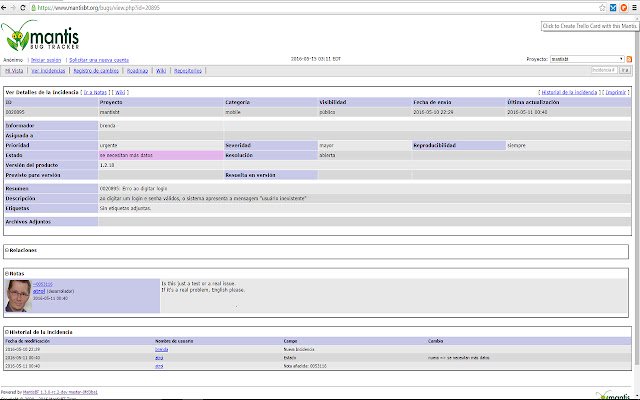The height and width of the screenshot is (400, 640).
Task: Click the MantisBT version link in the footer
Action: click(x=60, y=392)
